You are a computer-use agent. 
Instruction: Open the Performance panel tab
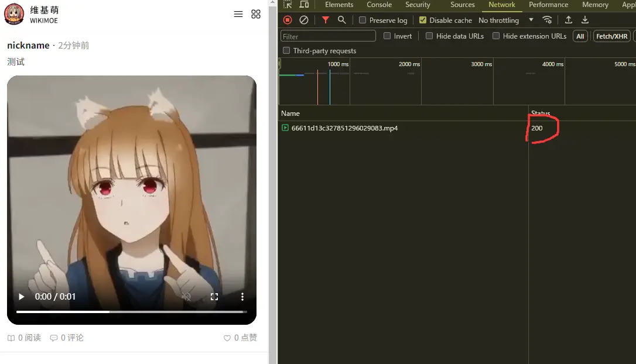[548, 4]
